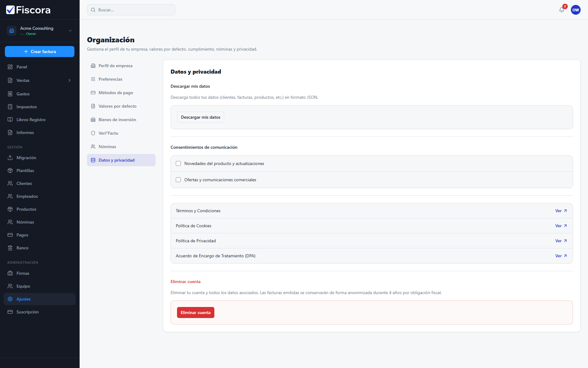Click the red Eliminar cuenta button
This screenshot has height=368, width=588.
tap(196, 312)
